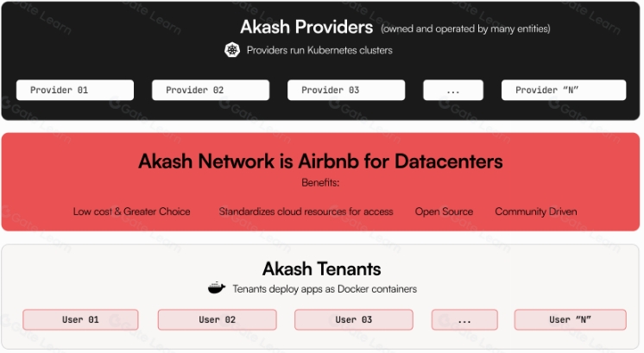Click the Airbnb for Datacenters headline
The width and height of the screenshot is (644, 353).
320,161
